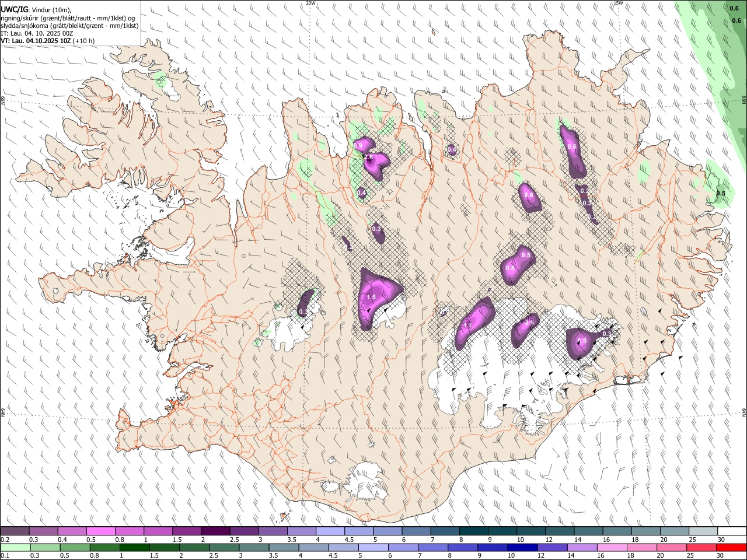Click the red-pink 25–30 rain legend swatch
747x560 pixels.
701,548
